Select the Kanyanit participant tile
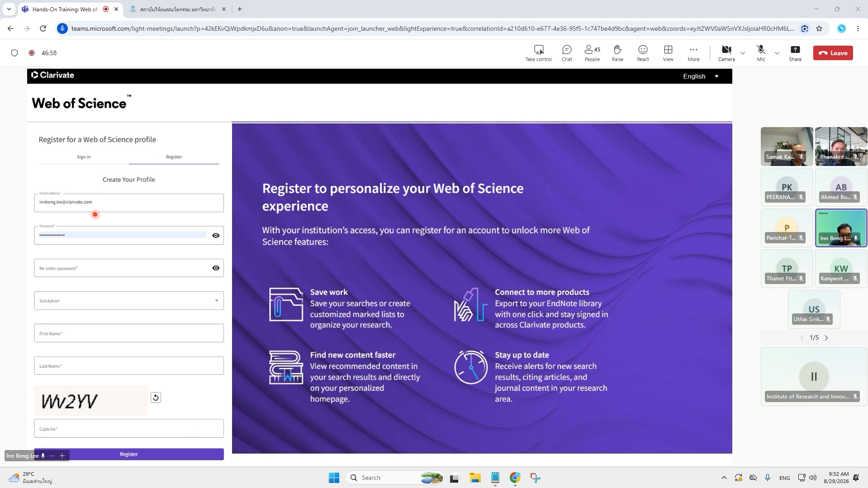Image resolution: width=868 pixels, height=488 pixels. coord(841,268)
